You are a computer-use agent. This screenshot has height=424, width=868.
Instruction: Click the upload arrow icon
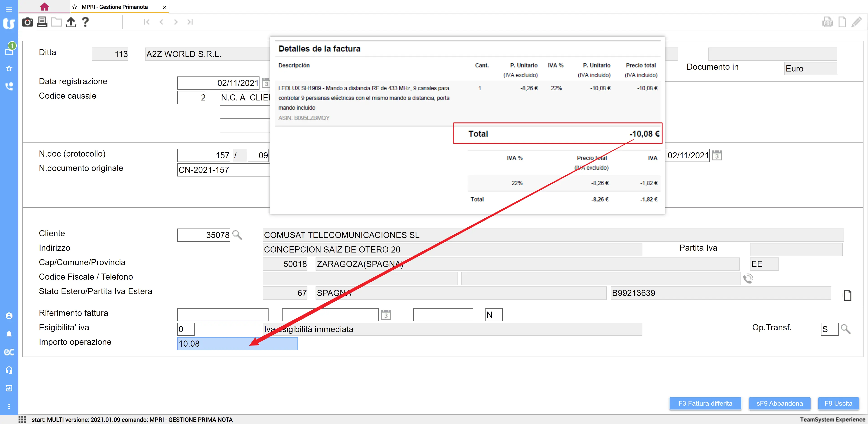[71, 22]
